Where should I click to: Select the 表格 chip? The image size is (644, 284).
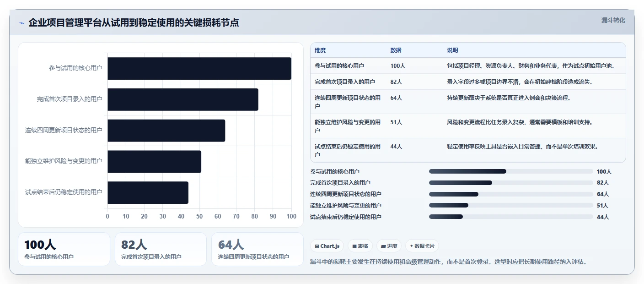[360, 246]
